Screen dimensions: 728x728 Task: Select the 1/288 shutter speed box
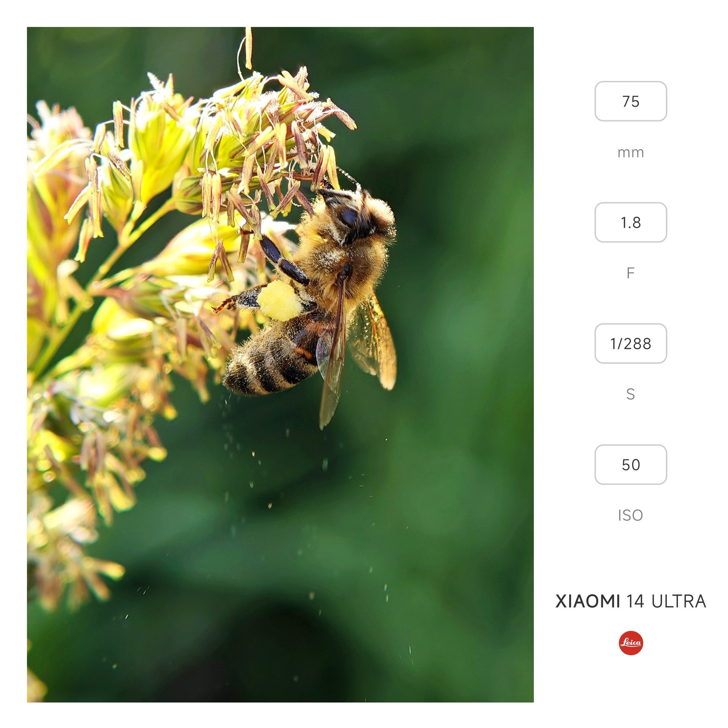(x=631, y=343)
